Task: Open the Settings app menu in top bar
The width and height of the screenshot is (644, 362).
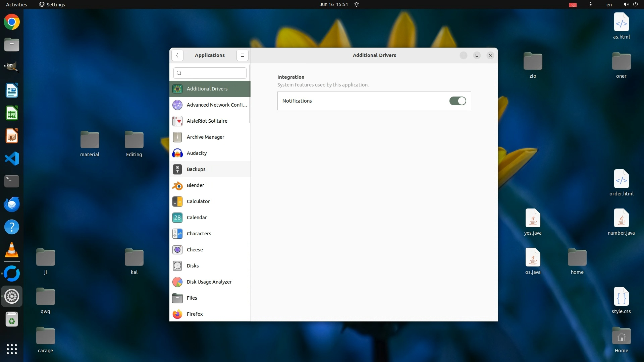Action: point(52,4)
